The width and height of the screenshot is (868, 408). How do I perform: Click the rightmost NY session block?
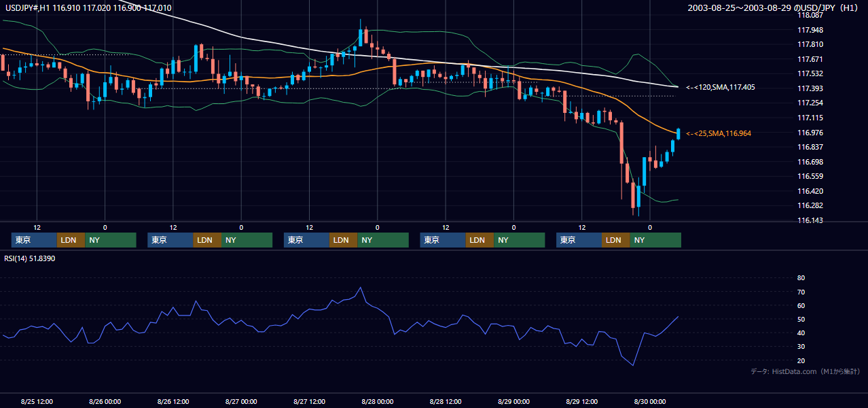click(x=655, y=240)
